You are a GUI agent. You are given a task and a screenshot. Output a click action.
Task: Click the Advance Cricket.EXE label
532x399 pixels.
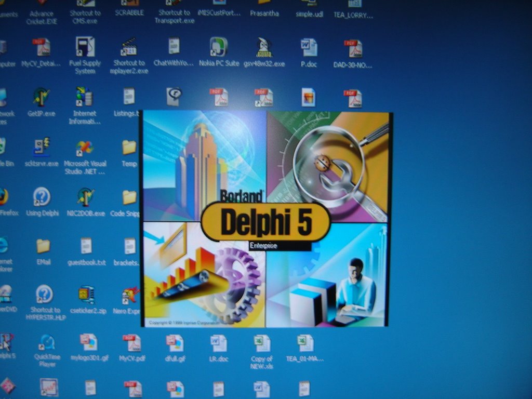pos(42,18)
